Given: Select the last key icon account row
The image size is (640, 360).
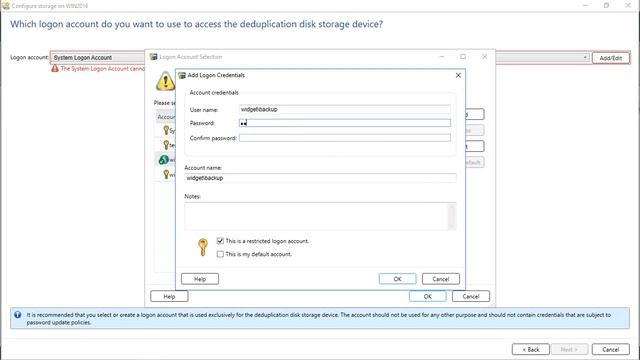Looking at the screenshot, I should tap(166, 174).
